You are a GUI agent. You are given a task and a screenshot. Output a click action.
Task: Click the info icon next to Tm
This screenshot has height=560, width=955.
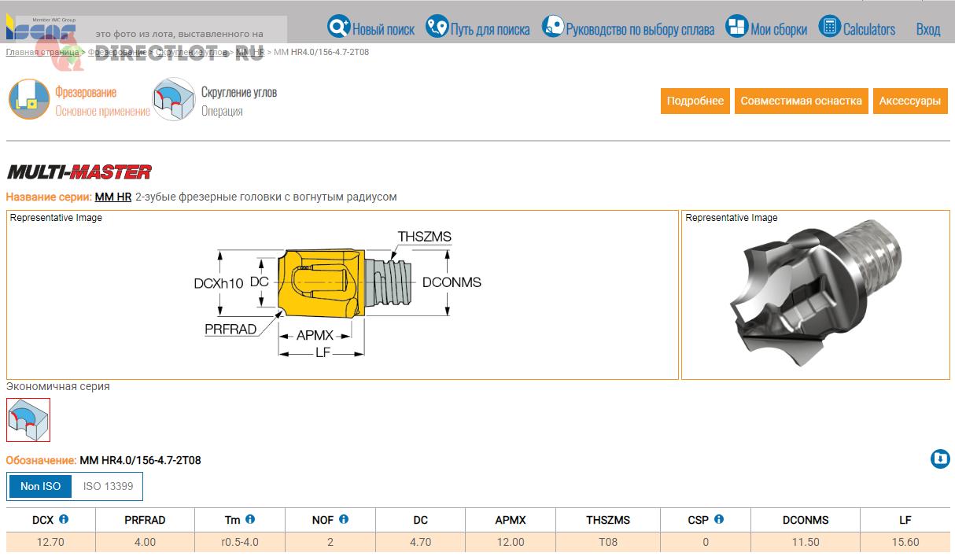pos(250,519)
